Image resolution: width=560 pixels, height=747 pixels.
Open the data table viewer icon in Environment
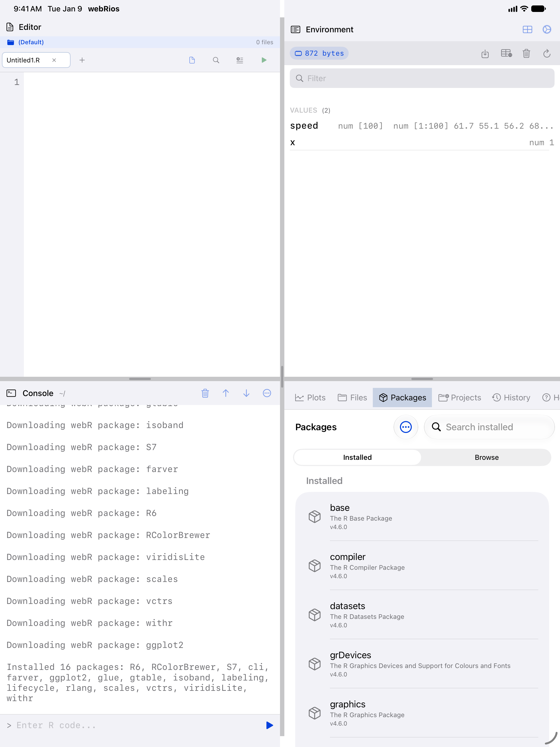(506, 53)
